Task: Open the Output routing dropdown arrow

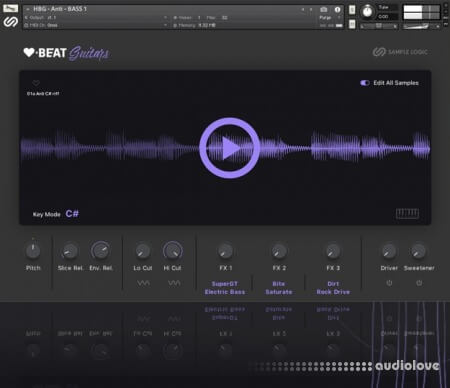Action: tap(165, 18)
